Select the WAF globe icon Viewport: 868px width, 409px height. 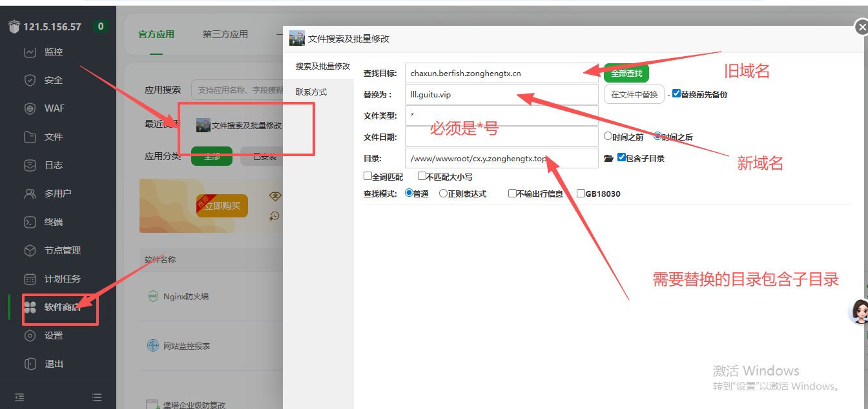click(30, 108)
